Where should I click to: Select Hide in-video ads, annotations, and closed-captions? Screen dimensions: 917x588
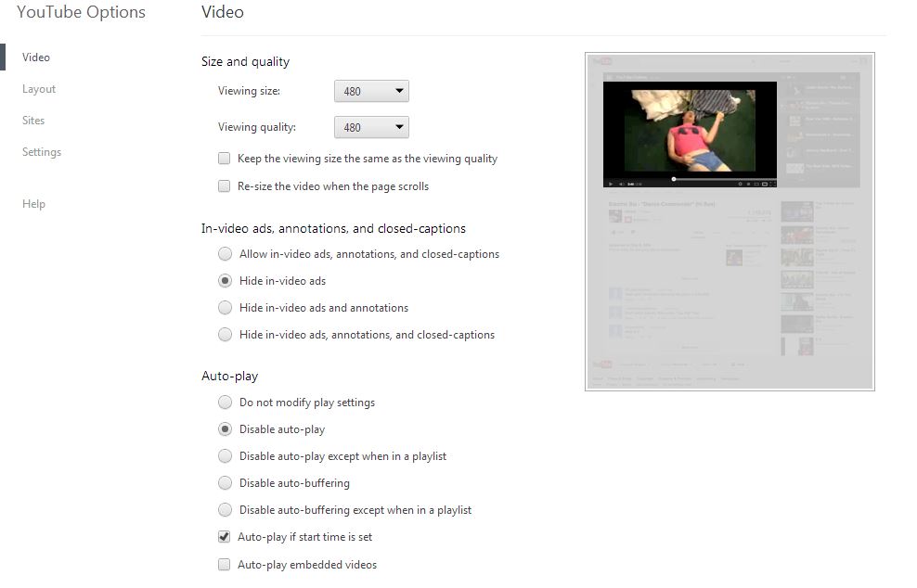coord(226,335)
